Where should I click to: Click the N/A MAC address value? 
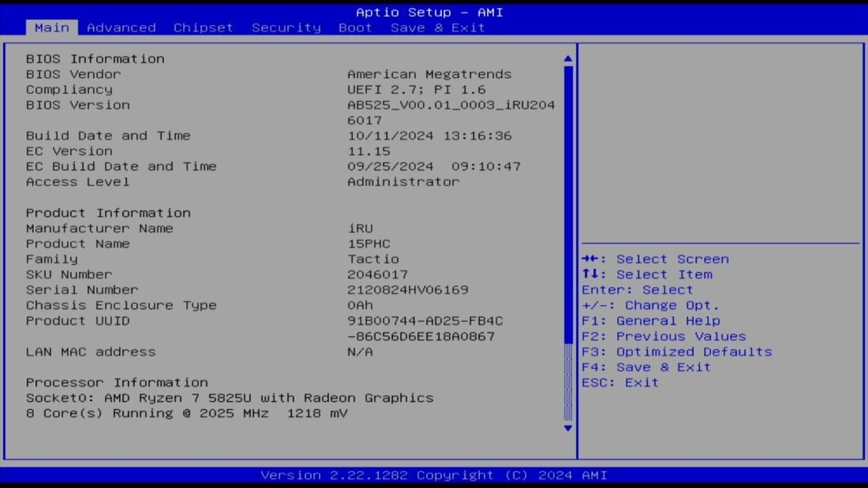pyautogui.click(x=361, y=352)
